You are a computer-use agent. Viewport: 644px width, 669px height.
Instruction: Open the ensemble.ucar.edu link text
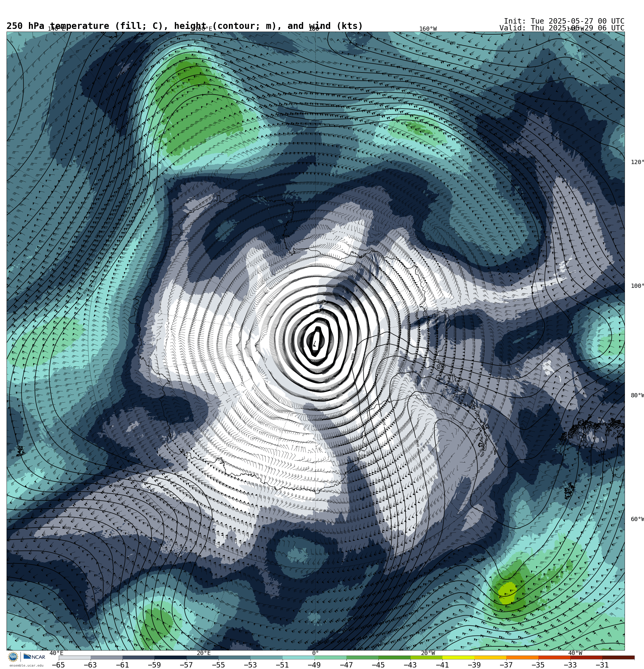click(27, 666)
